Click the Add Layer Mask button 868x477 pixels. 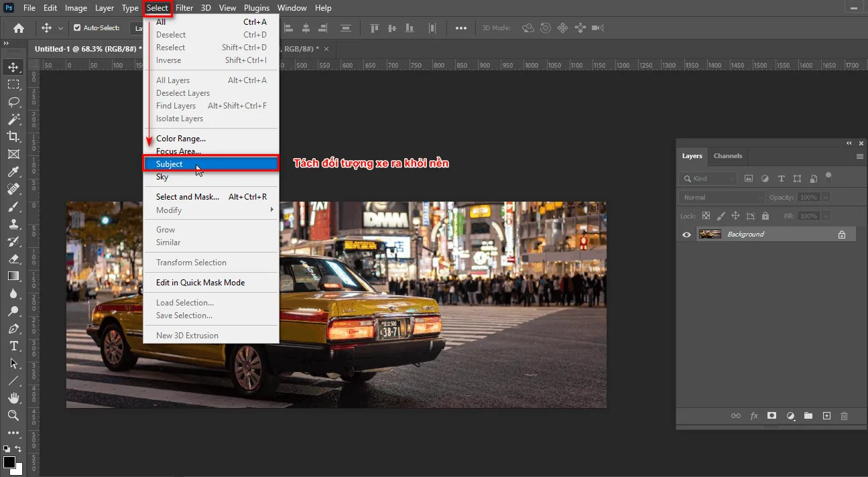tap(771, 415)
